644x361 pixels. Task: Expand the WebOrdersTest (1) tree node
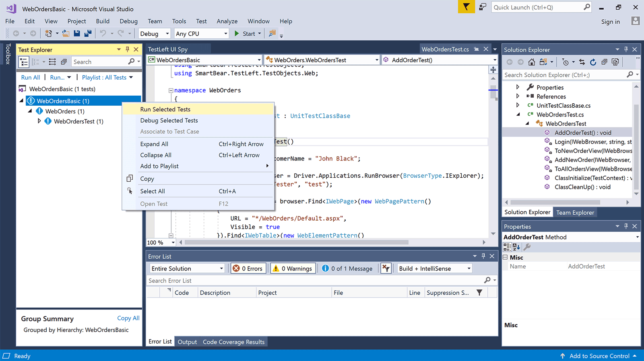[39, 121]
